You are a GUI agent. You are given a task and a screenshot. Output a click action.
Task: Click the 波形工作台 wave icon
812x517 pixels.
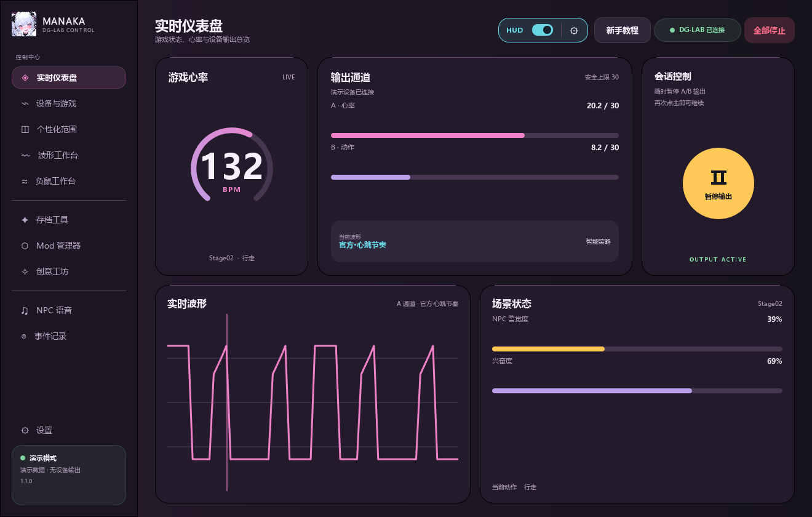point(25,155)
